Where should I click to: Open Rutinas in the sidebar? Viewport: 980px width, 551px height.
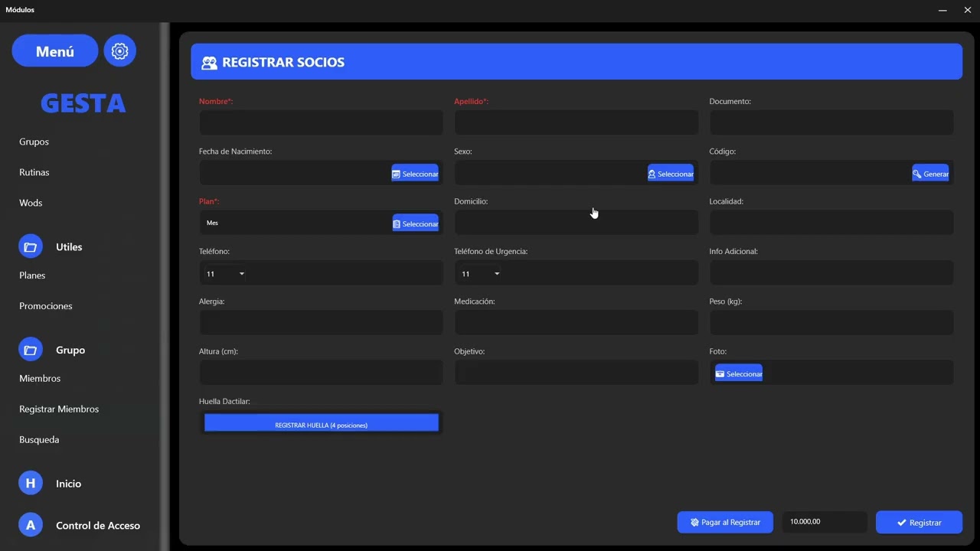point(34,172)
